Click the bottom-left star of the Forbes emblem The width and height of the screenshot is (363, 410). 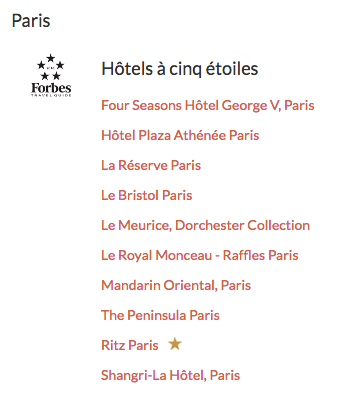click(x=45, y=76)
